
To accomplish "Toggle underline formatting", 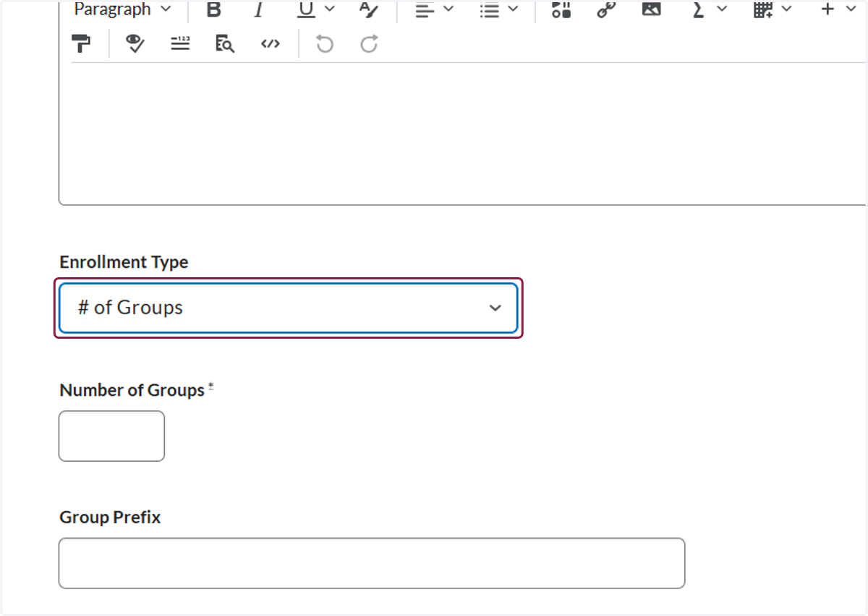I will pyautogui.click(x=307, y=9).
